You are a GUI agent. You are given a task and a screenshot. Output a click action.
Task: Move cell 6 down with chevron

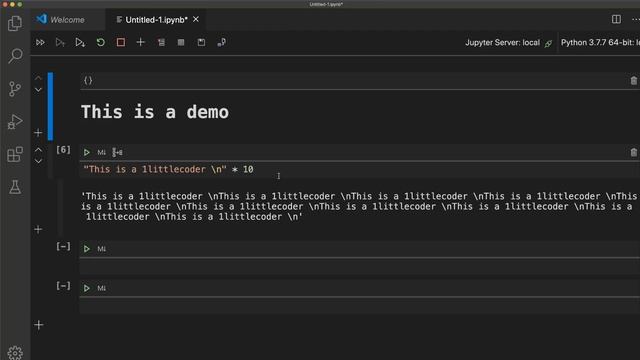(x=38, y=161)
